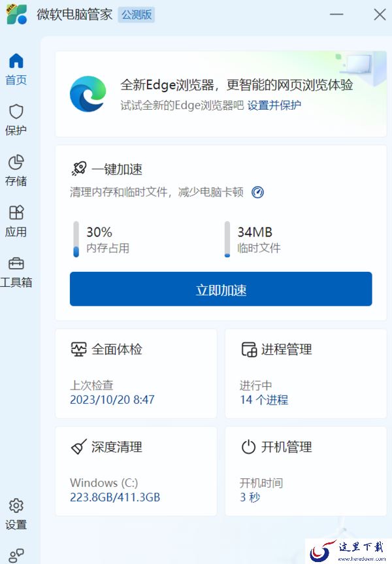Click the 开机时间 label
The height and width of the screenshot is (564, 392).
coord(261,483)
